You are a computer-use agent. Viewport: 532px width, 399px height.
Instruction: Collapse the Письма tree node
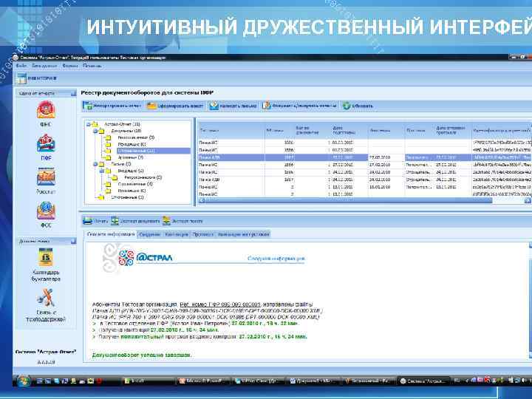(x=95, y=164)
